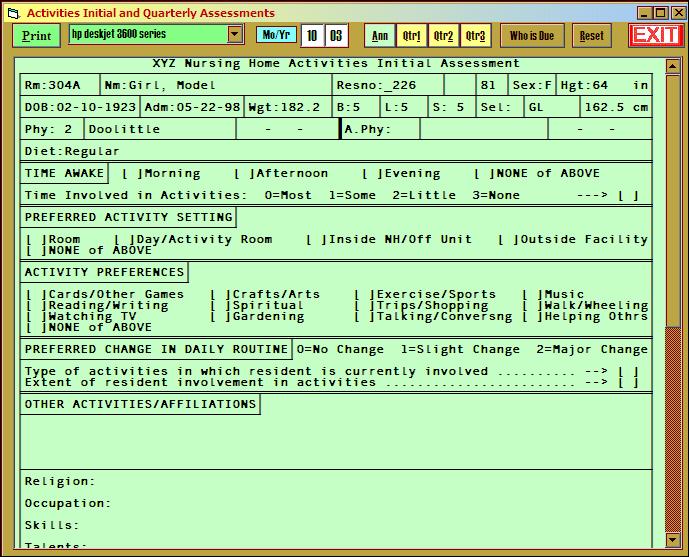The image size is (689, 557).
Task: Check the Exercise/Sports preference
Action: pyautogui.click(x=365, y=294)
